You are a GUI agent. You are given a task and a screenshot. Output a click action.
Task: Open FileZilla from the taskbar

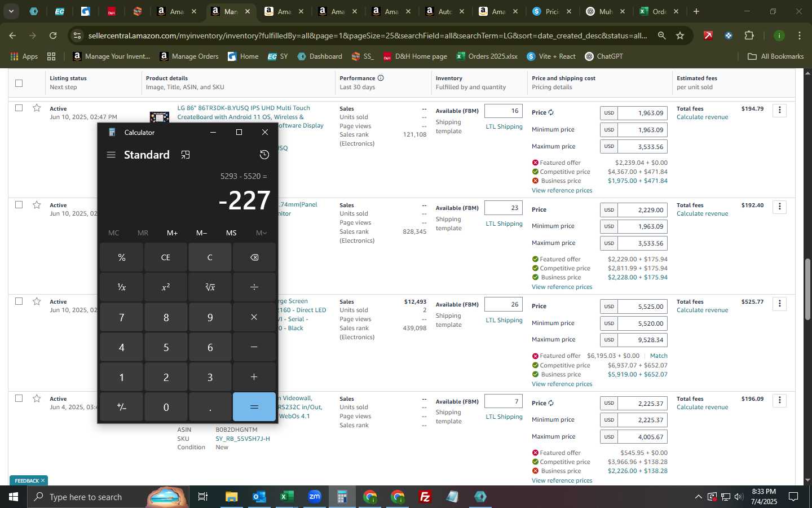point(425,497)
